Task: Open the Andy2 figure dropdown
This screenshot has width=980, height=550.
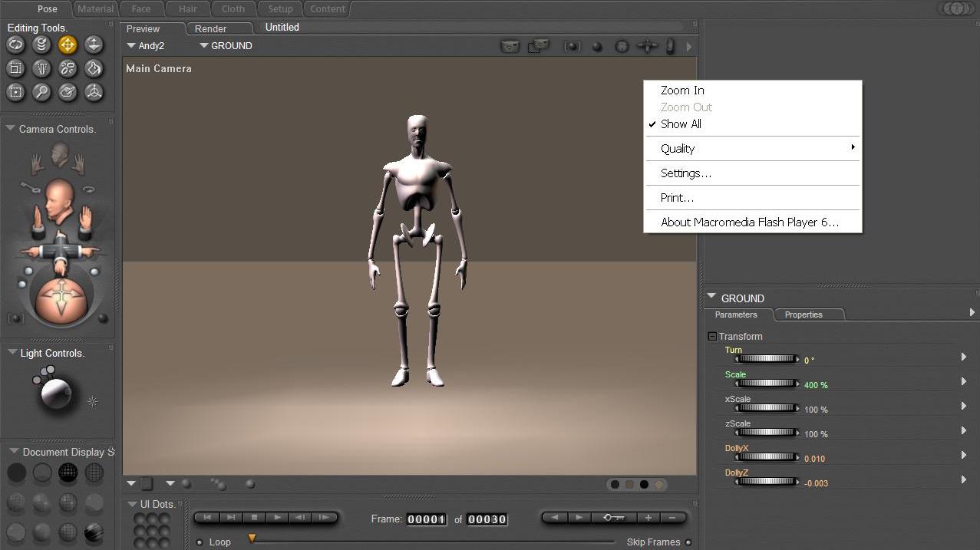Action: pyautogui.click(x=146, y=46)
